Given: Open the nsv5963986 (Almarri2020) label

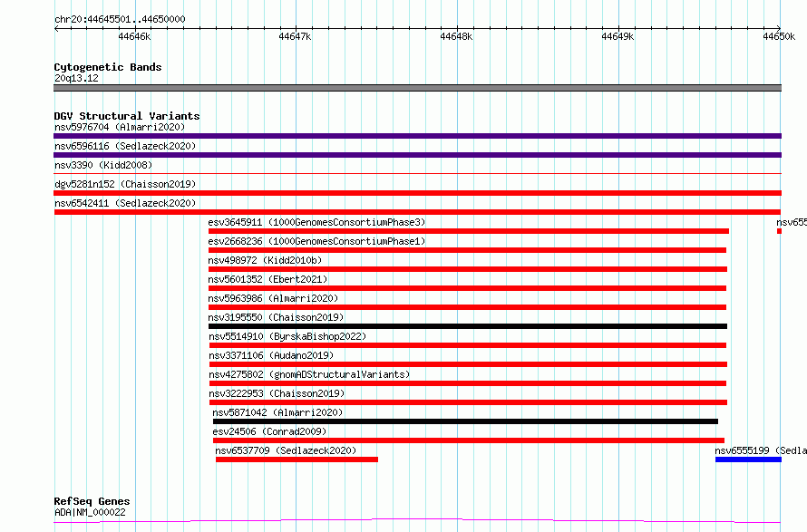Looking at the screenshot, I should 273,298.
